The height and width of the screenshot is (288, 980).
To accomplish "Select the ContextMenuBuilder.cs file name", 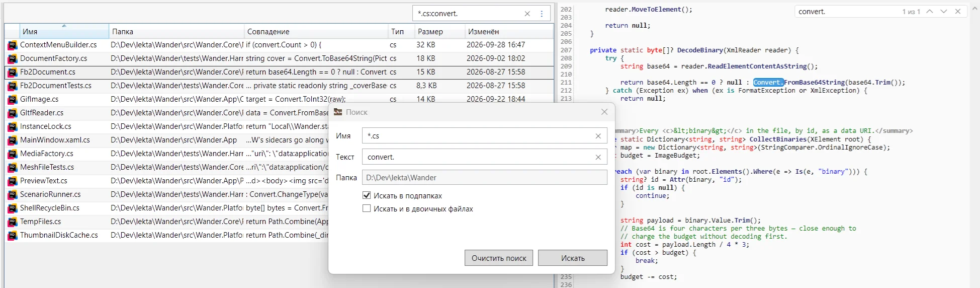I will [x=58, y=45].
